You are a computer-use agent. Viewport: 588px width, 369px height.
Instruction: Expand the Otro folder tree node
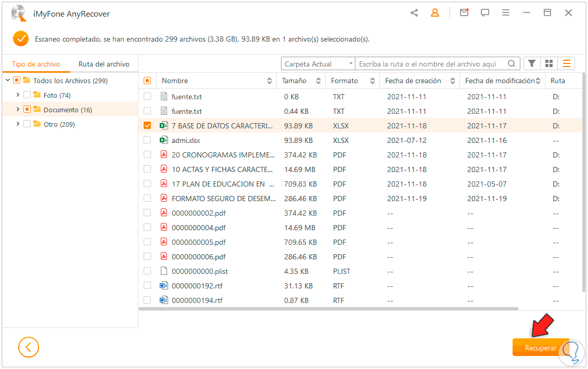18,124
